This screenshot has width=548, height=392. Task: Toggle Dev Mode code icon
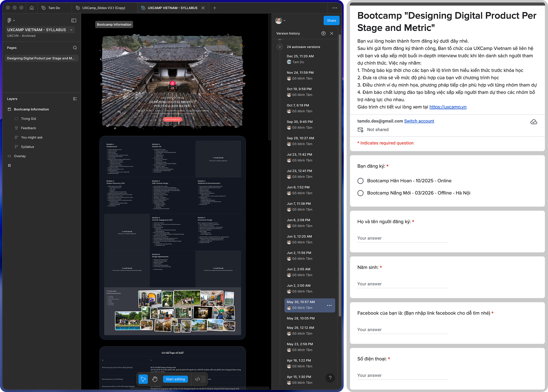(x=198, y=379)
